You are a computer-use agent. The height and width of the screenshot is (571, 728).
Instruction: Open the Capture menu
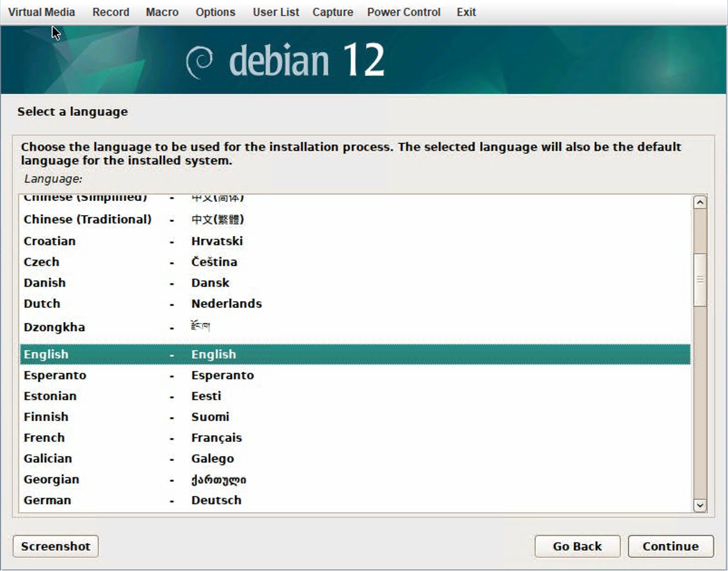click(332, 12)
